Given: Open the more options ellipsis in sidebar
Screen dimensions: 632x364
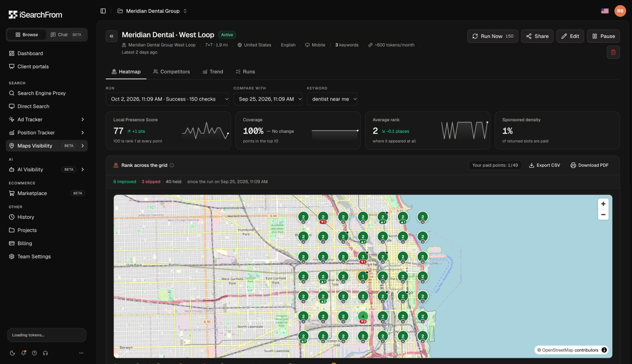Looking at the screenshot, I should 81,353.
